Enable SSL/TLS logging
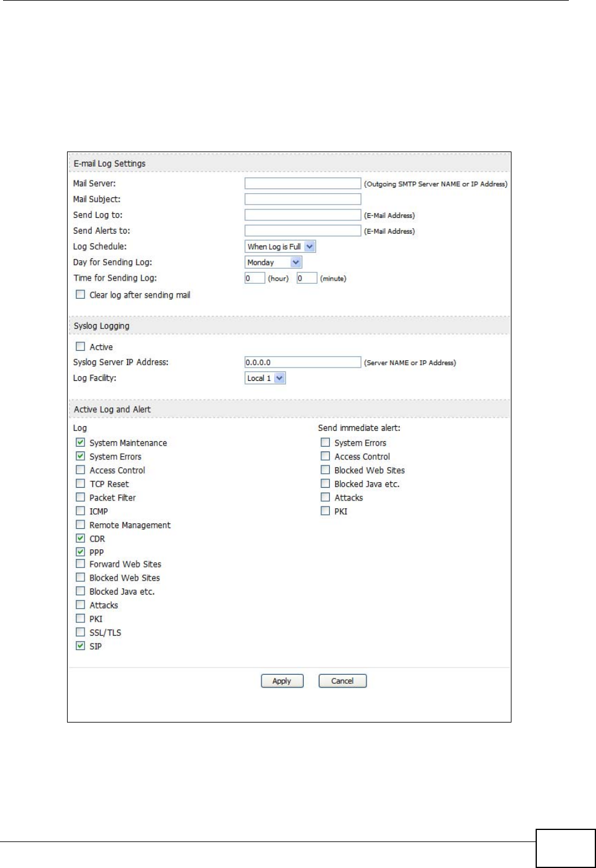 point(80,632)
